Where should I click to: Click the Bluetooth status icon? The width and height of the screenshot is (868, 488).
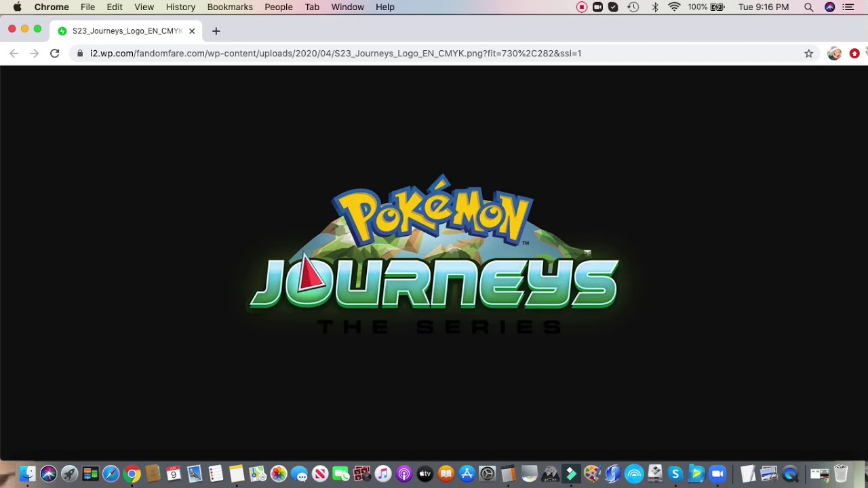coord(655,7)
